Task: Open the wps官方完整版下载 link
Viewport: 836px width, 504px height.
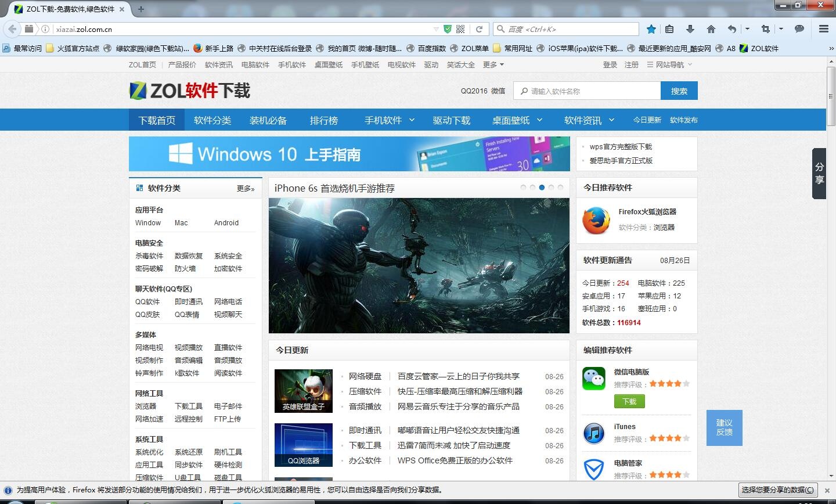Action: tap(621, 146)
